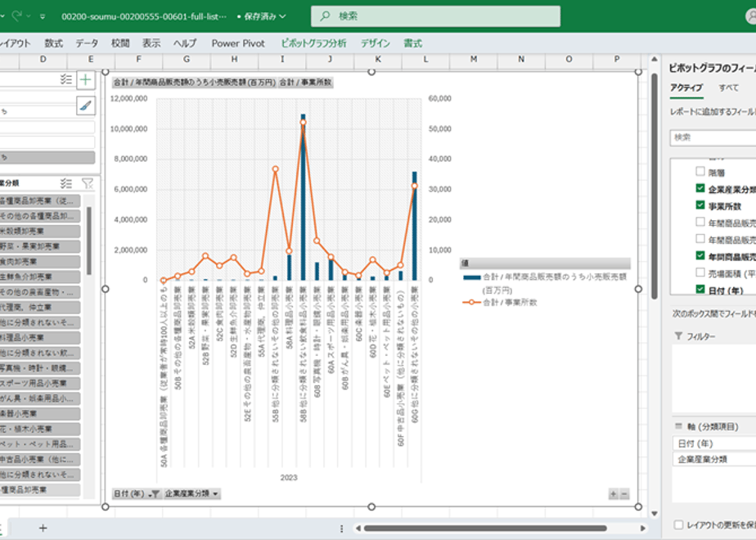Click the field list 検索 input

pos(713,137)
